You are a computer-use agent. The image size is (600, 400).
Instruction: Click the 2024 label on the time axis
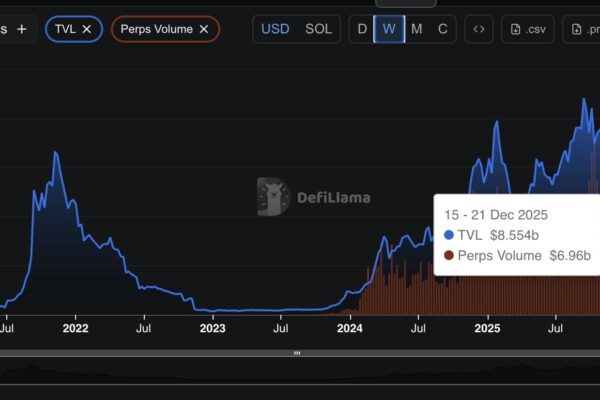pyautogui.click(x=350, y=327)
